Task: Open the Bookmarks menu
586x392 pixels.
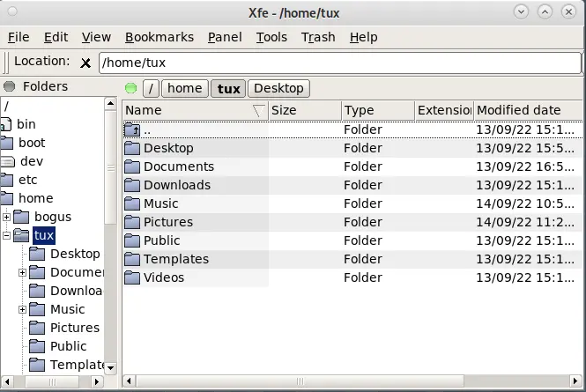Action: click(x=159, y=37)
